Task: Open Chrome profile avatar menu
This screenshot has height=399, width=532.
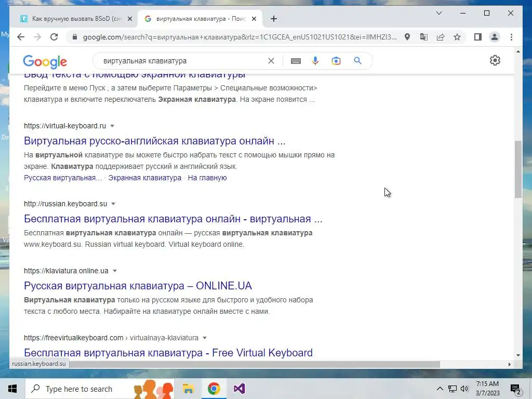Action: tap(495, 37)
